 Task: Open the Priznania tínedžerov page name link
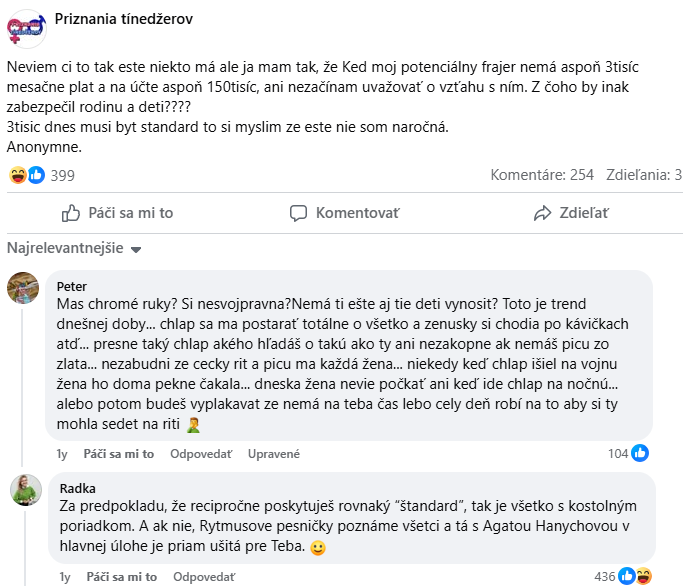coord(125,19)
